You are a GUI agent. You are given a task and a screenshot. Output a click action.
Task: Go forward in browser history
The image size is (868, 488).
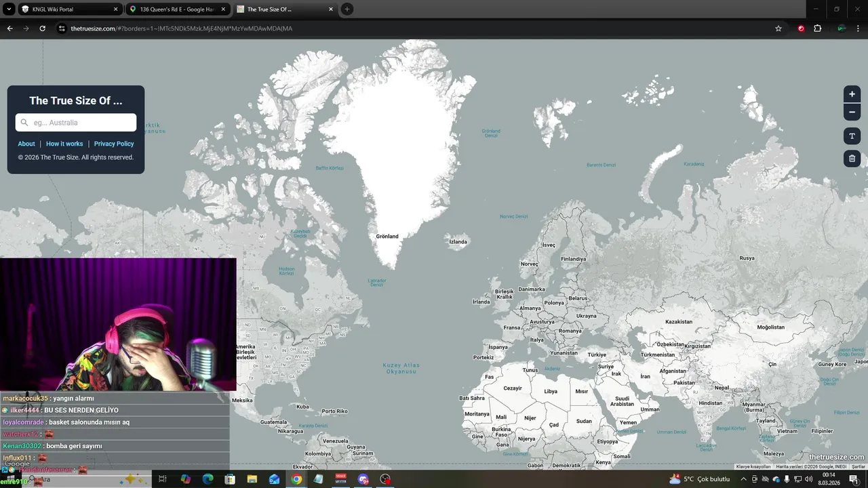(26, 28)
